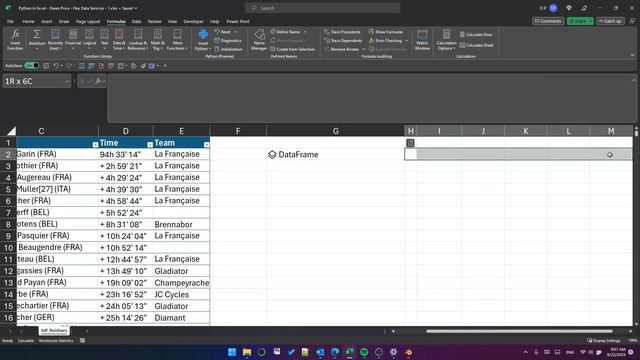Image resolution: width=640 pixels, height=360 pixels.
Task: Click the Select All corner triangle
Action: coord(11,131)
